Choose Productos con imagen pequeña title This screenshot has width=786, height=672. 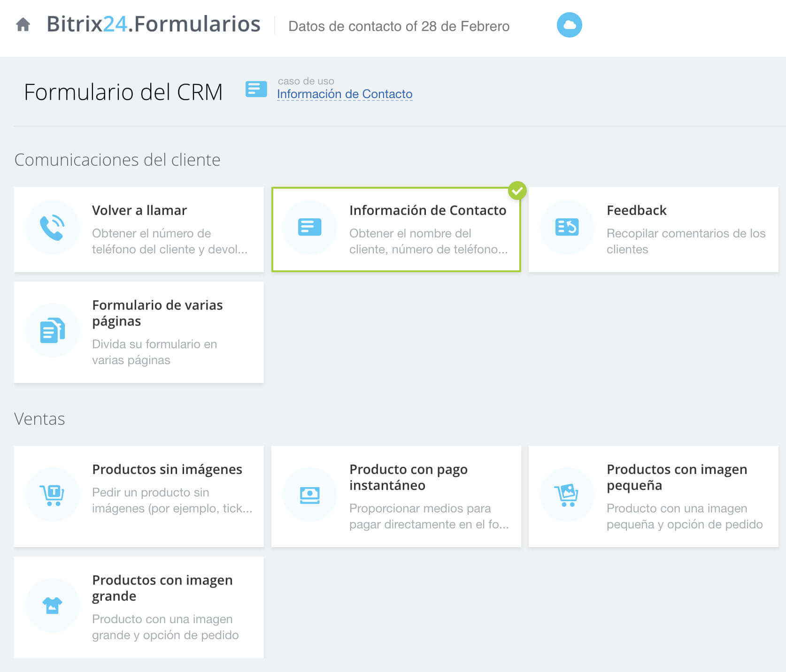(x=676, y=477)
